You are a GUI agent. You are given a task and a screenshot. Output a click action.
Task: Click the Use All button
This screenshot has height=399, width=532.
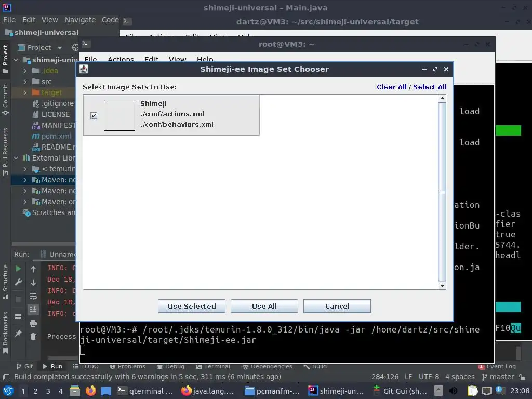pyautogui.click(x=264, y=306)
